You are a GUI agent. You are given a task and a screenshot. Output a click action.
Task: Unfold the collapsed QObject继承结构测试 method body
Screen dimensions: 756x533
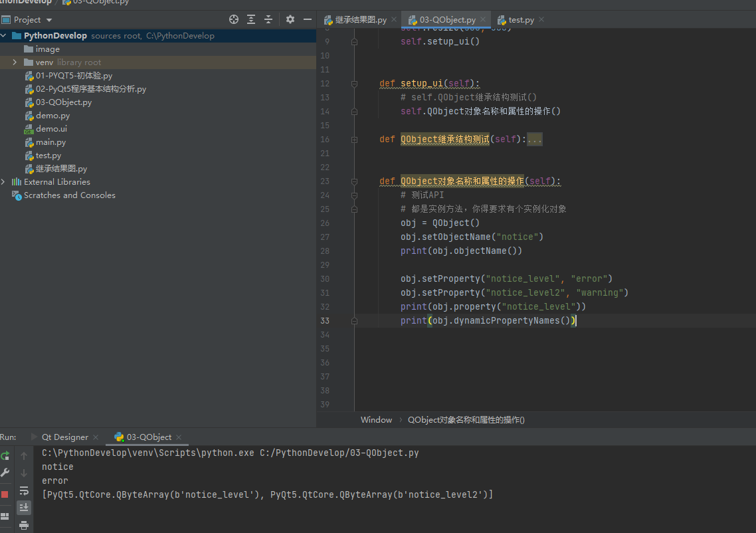pos(535,140)
